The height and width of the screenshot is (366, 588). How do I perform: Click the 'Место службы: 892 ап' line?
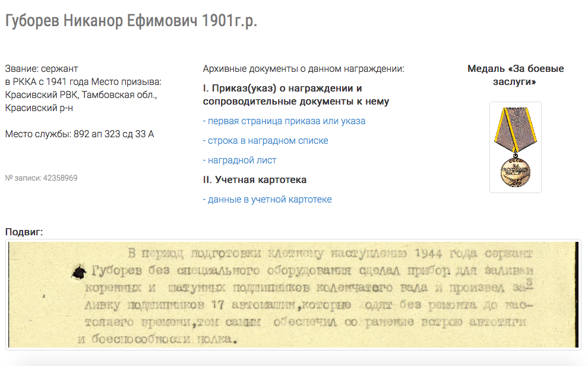[80, 134]
